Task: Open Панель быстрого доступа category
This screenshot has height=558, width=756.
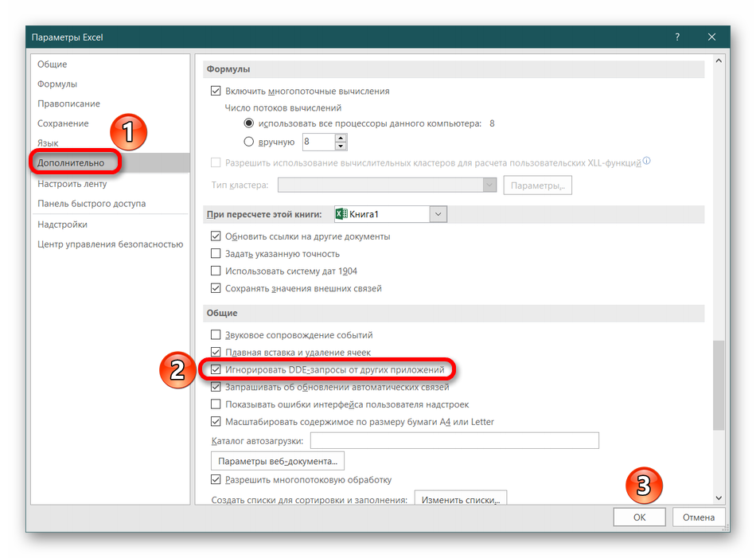Action: [92, 204]
